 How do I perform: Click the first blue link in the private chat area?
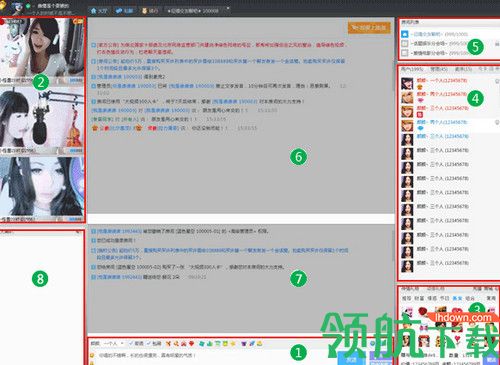[119, 231]
